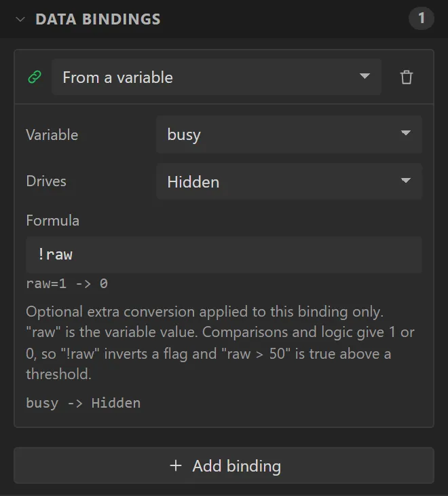Image resolution: width=448 pixels, height=496 pixels.
Task: Open the 'From a variable' source dropdown
Action: click(x=217, y=77)
